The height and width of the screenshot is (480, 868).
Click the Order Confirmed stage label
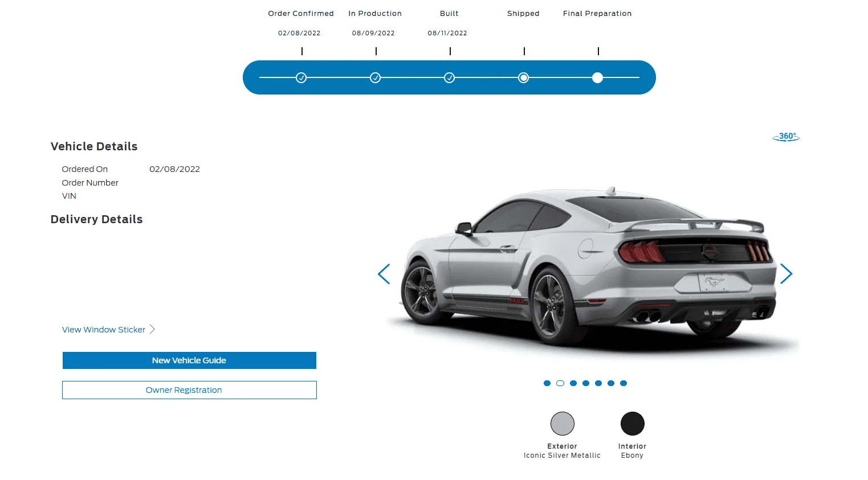301,14
